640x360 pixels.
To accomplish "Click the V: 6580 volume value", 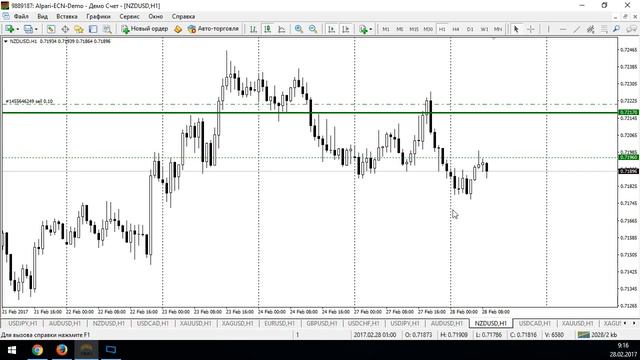I will [554, 335].
